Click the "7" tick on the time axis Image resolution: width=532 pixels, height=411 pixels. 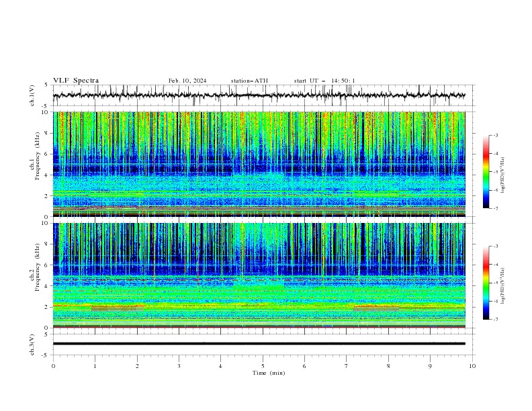347,366
